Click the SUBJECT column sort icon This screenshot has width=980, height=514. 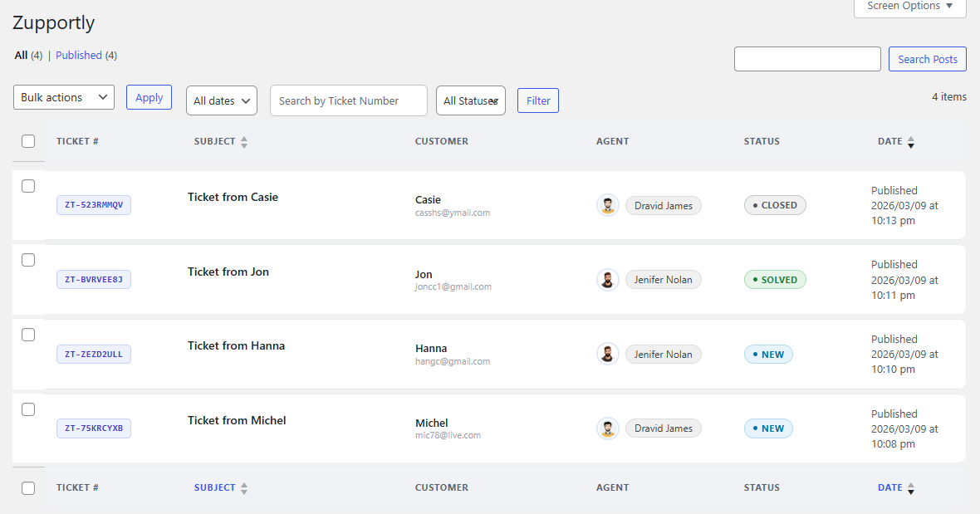pyautogui.click(x=244, y=141)
